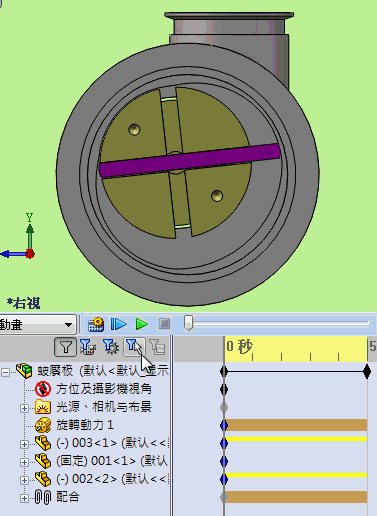Select the 蝶閥板 tree item label
The image size is (377, 516).
(103, 371)
